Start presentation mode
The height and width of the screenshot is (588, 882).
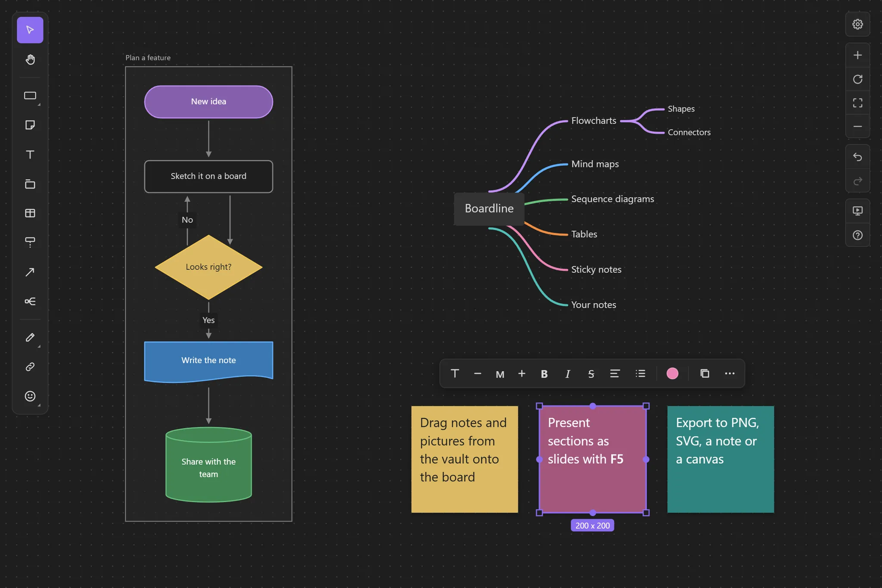[857, 211]
